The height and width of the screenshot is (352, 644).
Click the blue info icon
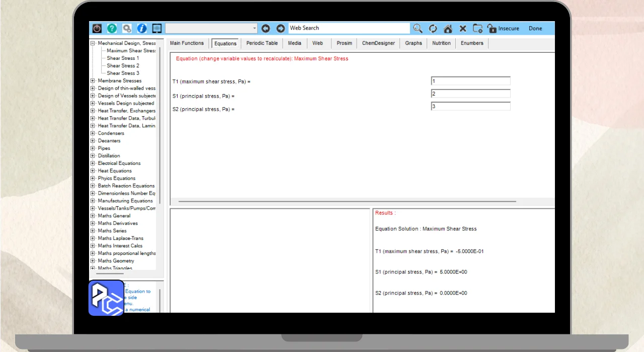(142, 29)
